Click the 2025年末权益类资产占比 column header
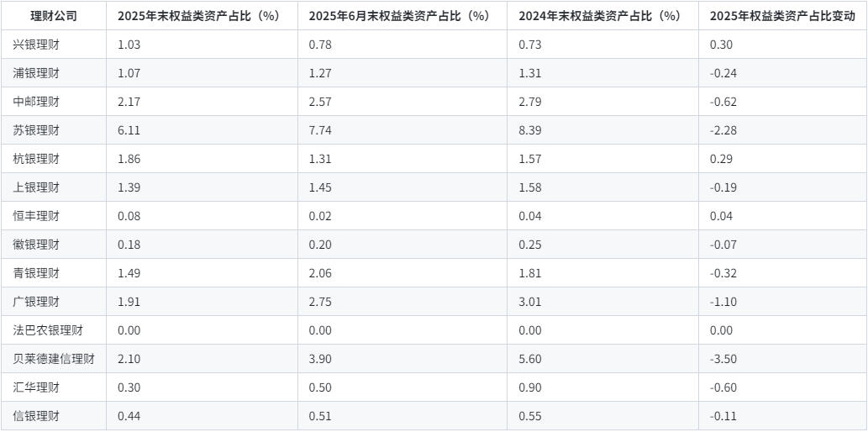The width and height of the screenshot is (868, 432). tap(197, 16)
